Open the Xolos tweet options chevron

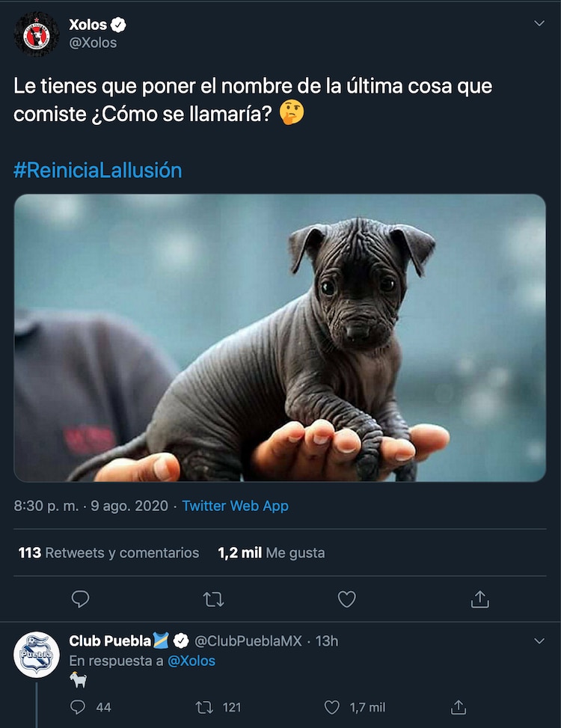click(539, 24)
